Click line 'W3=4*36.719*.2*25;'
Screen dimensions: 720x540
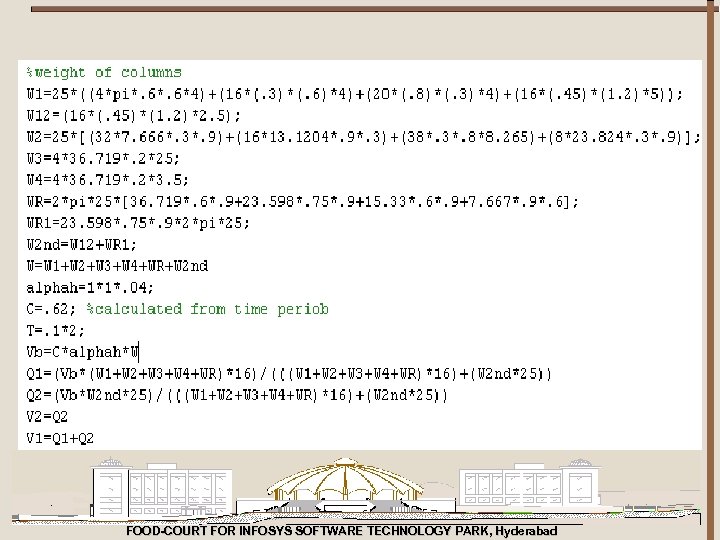[x=103, y=158]
